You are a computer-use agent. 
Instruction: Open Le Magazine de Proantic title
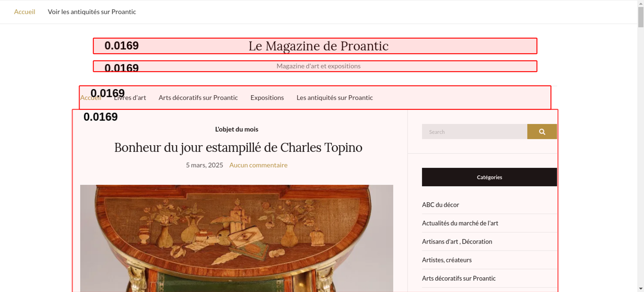[318, 46]
